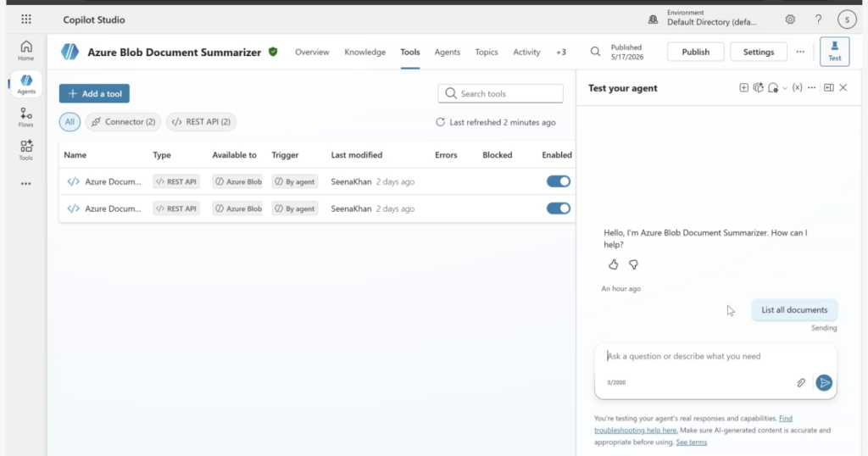868x456 pixels.
Task: Click the Type column header
Action: coord(162,155)
